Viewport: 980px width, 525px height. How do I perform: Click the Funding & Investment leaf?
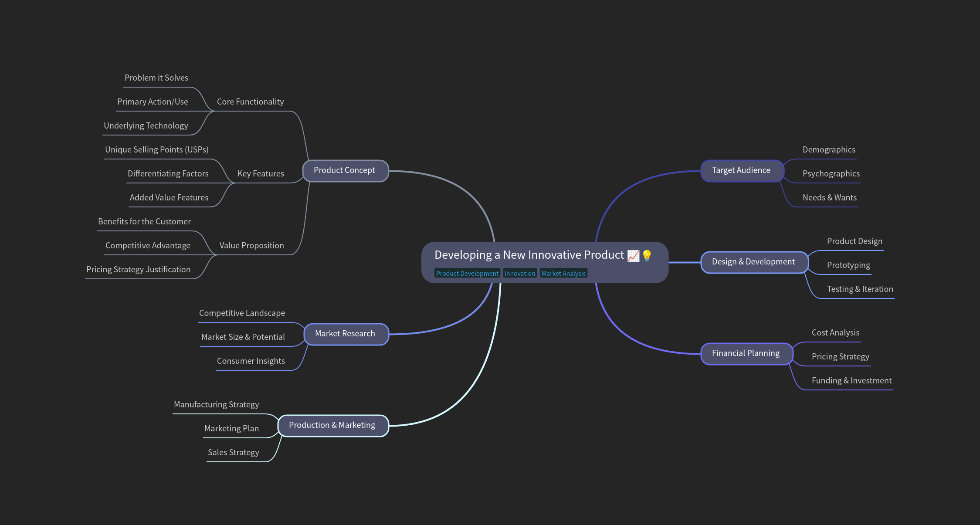point(851,381)
